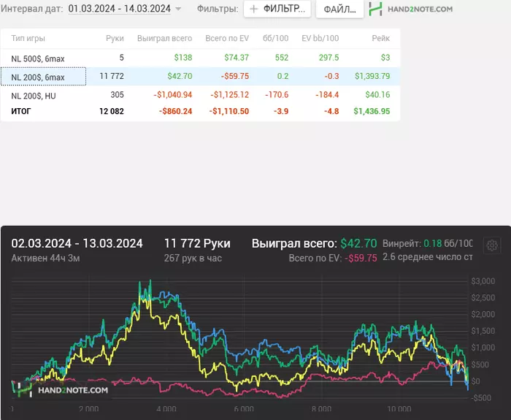Sort by the Всего по EV column header

tap(227, 38)
